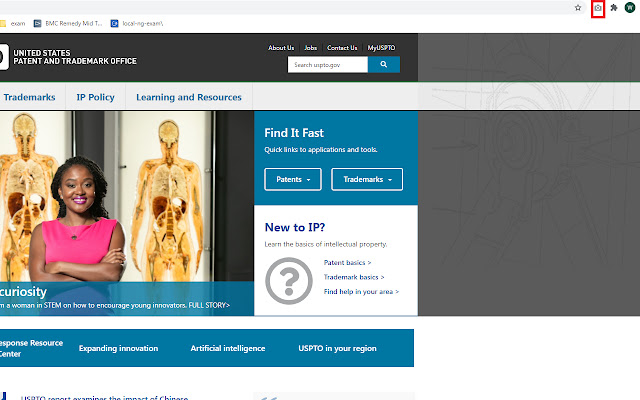The image size is (640, 400).
Task: Open Learning and Resources menu
Action: pos(189,97)
